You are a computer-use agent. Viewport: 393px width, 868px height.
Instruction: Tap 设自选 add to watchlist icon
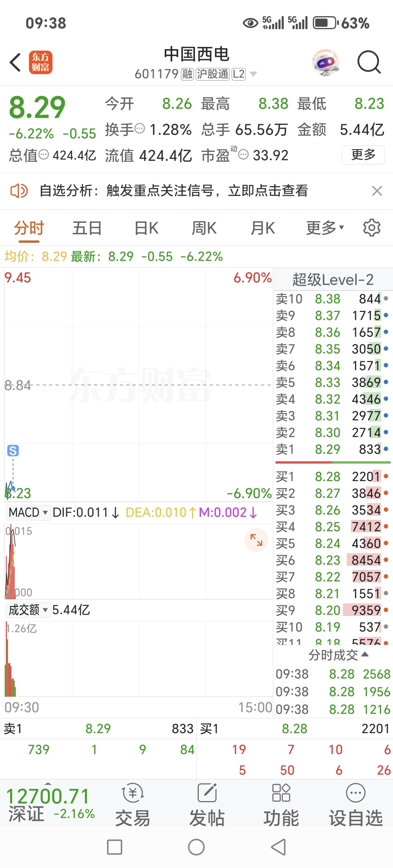coord(356,805)
